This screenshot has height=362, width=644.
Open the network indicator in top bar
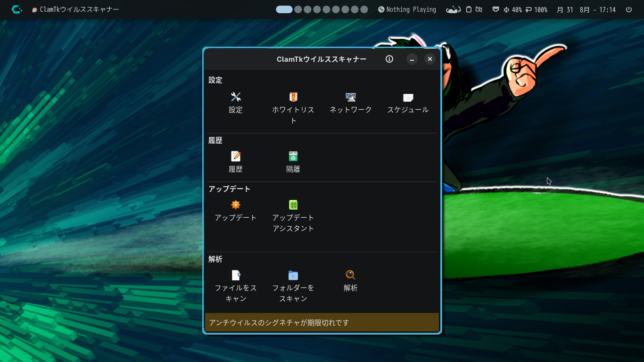495,9
